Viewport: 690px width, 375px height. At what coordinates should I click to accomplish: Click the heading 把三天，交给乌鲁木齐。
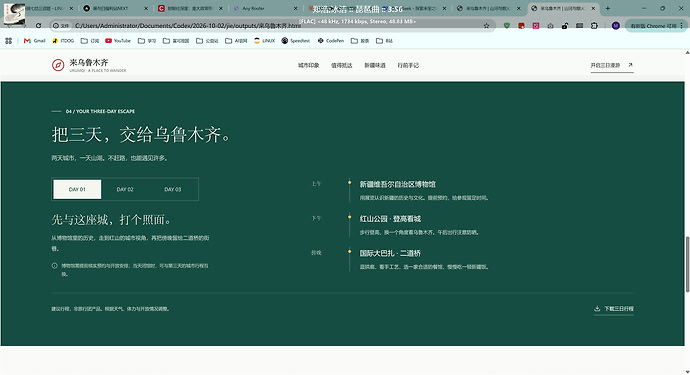[x=142, y=134]
